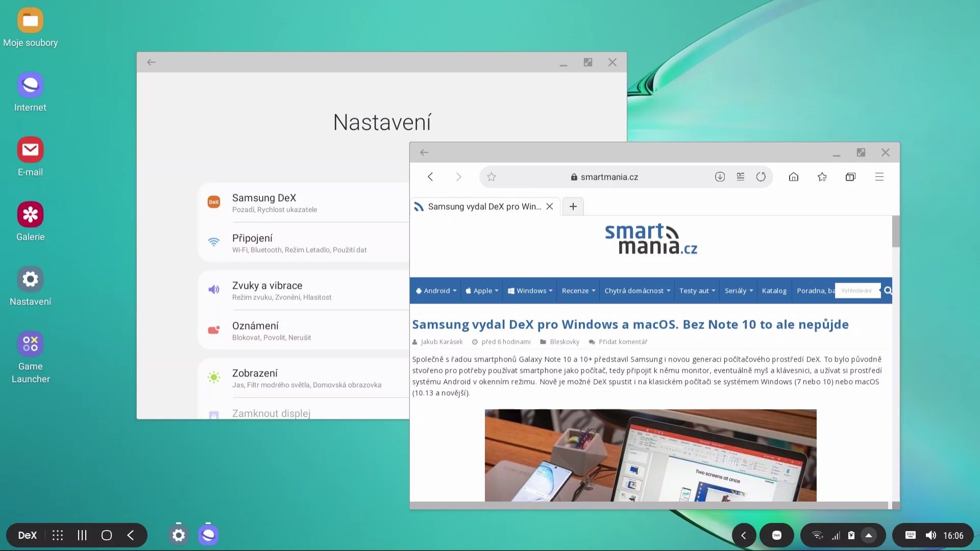
Task: Open Připojení settings
Action: 304,243
